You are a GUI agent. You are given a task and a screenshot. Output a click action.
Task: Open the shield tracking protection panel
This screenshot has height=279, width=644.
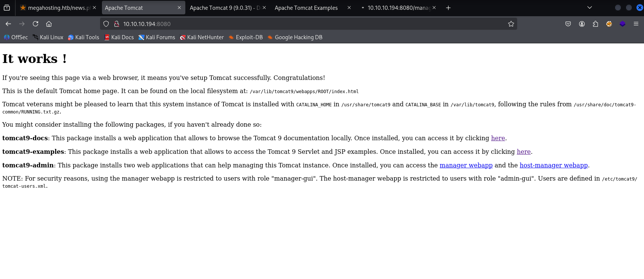tap(106, 24)
